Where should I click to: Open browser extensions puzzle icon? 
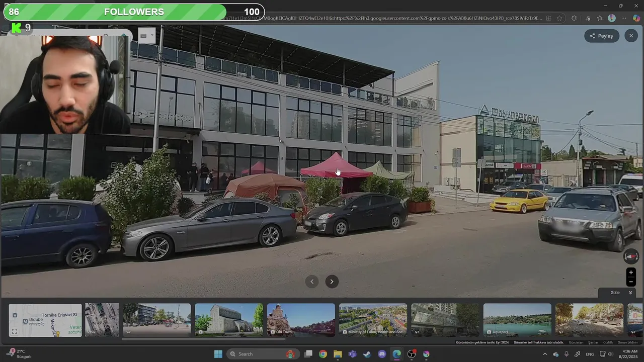click(574, 18)
